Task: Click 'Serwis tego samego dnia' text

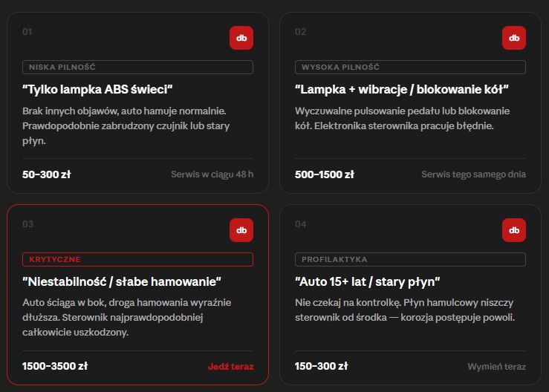Action: coord(473,174)
